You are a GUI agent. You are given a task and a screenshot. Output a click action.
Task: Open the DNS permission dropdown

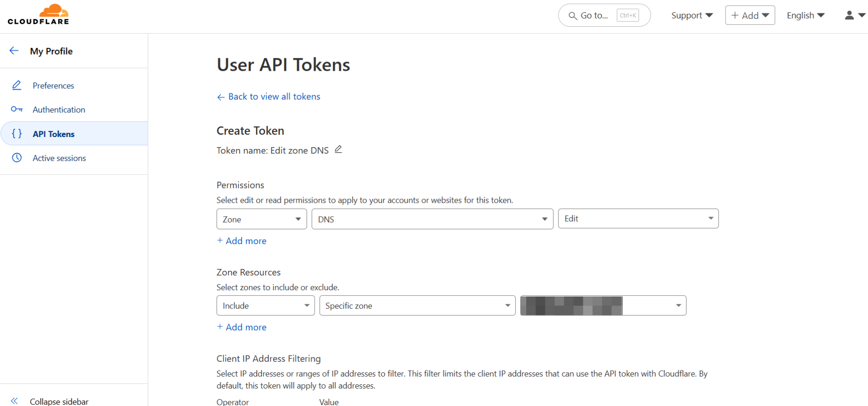[432, 219]
